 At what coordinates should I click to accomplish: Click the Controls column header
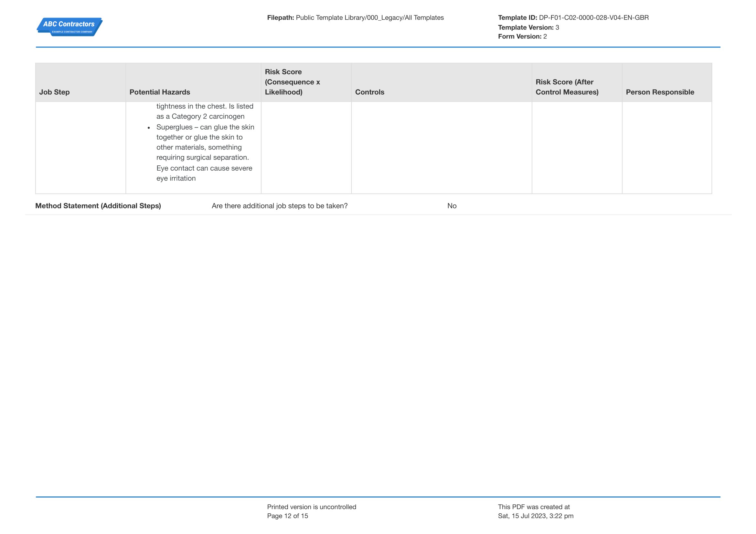pos(369,92)
